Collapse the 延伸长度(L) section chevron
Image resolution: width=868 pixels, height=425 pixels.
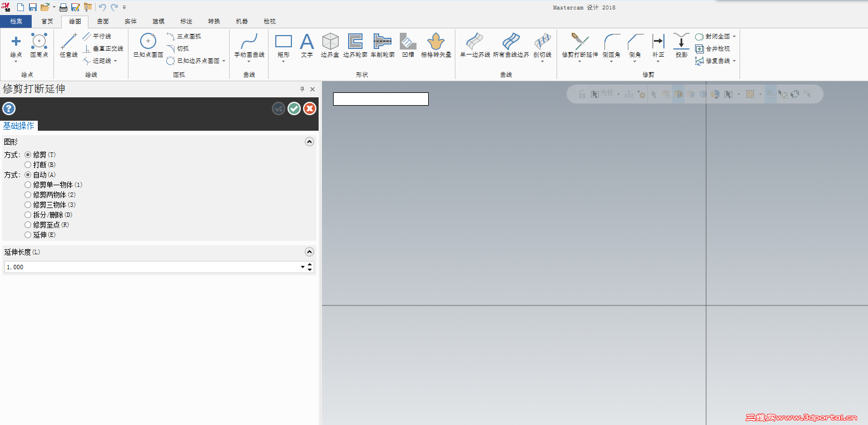(310, 252)
